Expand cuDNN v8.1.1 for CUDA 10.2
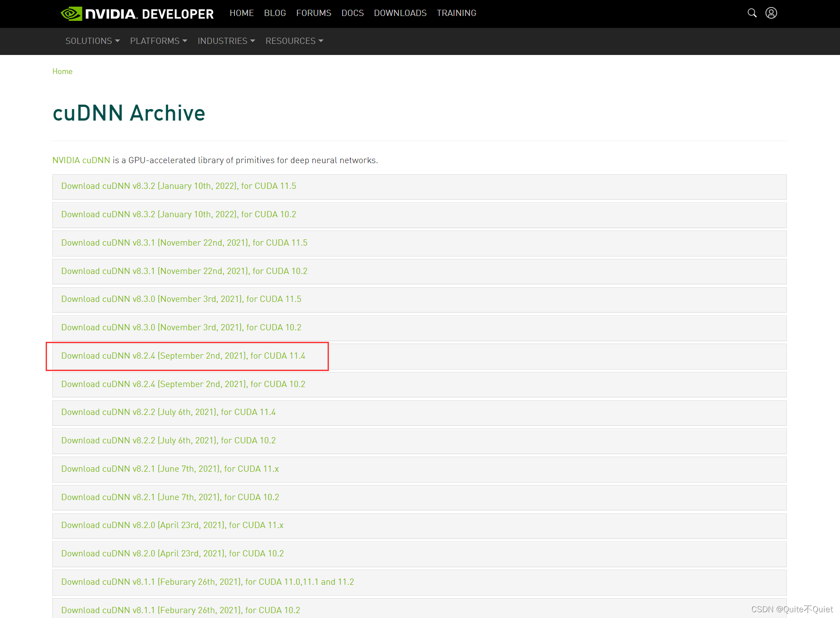This screenshot has width=840, height=618. coord(419,608)
